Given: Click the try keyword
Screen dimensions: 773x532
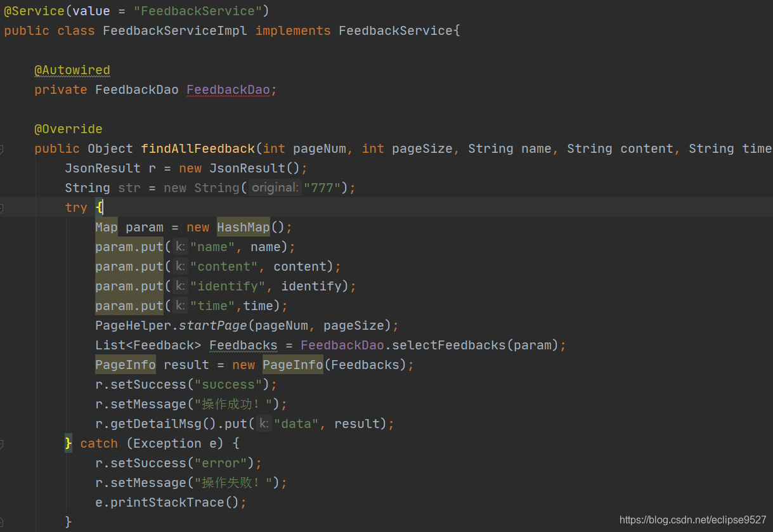Looking at the screenshot, I should coord(76,207).
